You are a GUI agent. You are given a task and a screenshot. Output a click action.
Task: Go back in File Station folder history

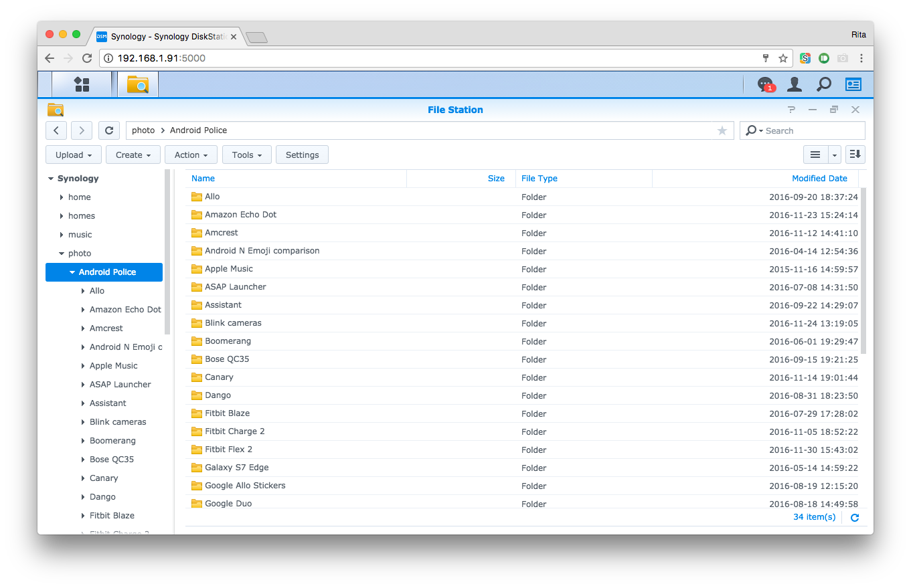56,130
